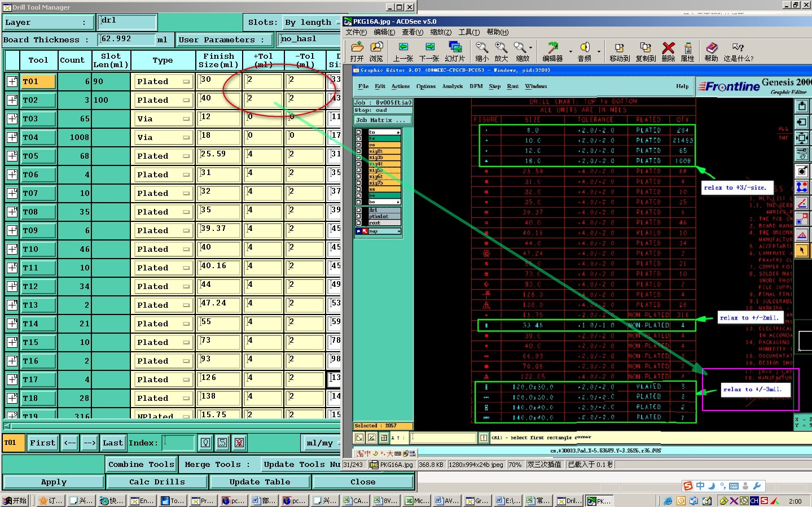Screen dimensions: 812x507
Task: Open the 文件(F) menu in ACDSee
Action: 356,32
